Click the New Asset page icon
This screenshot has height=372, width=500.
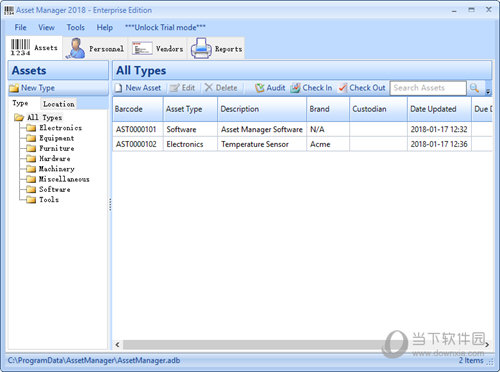pyautogui.click(x=119, y=88)
